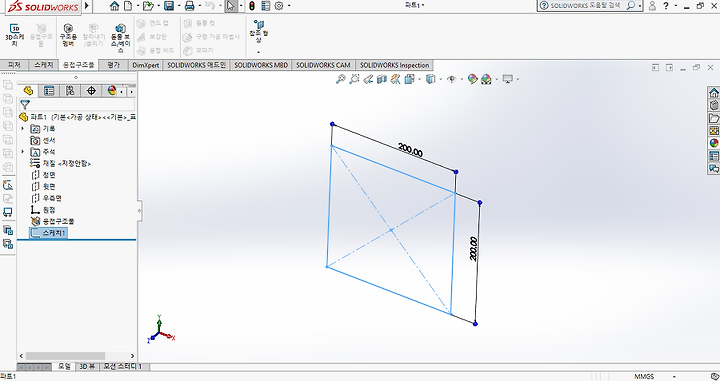
Task: Open the Options gear dropdown arrow
Action: click(x=288, y=6)
